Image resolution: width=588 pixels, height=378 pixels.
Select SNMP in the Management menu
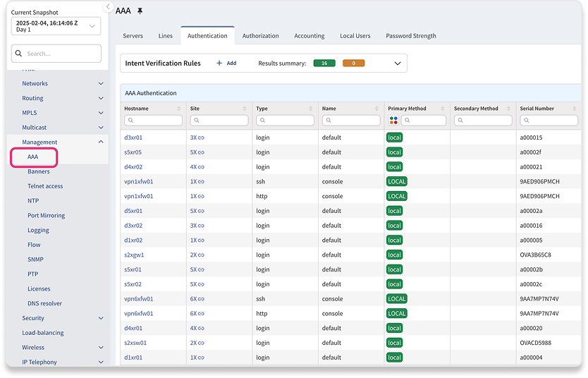(35, 260)
